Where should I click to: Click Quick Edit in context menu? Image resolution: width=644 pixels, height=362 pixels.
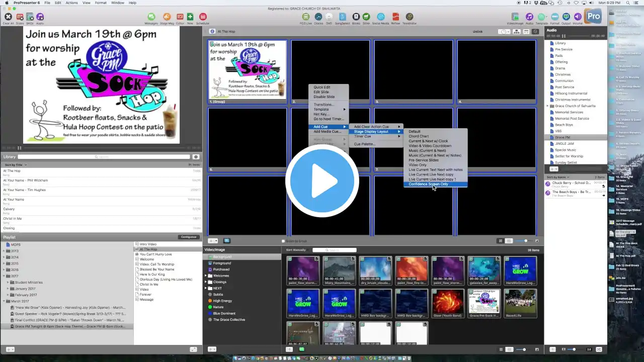(x=322, y=87)
